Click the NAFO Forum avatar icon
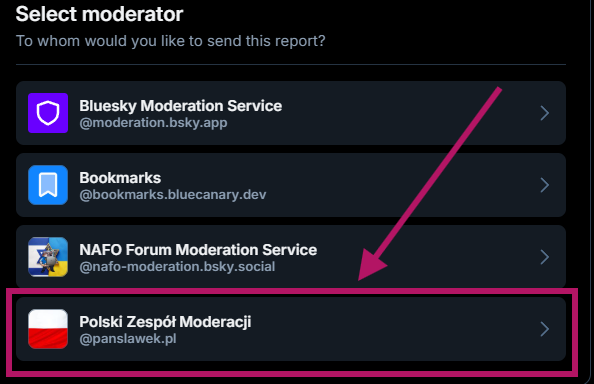This screenshot has width=594, height=384. click(x=48, y=257)
